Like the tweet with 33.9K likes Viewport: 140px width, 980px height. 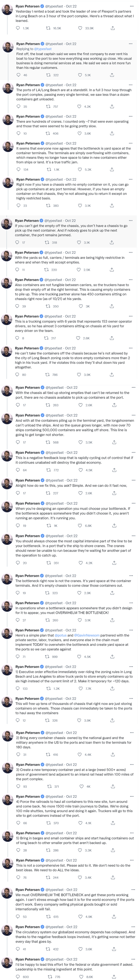point(80,28)
